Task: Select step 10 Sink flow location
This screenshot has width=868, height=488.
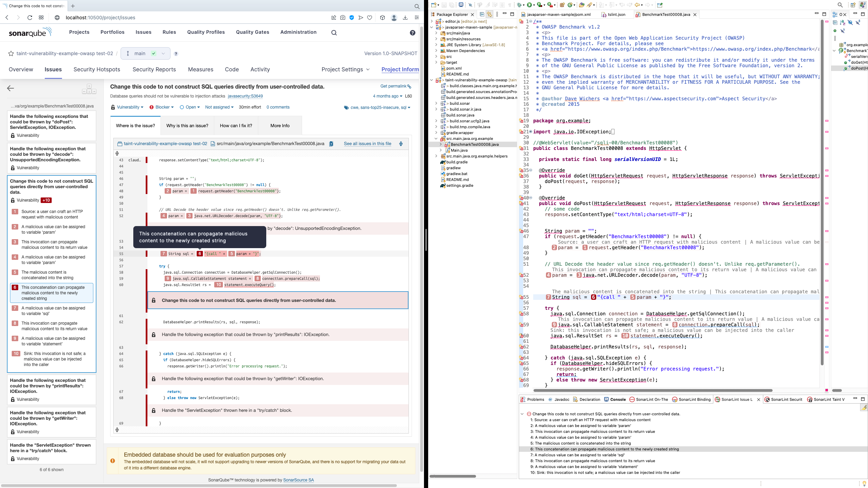Action: click(x=52, y=359)
